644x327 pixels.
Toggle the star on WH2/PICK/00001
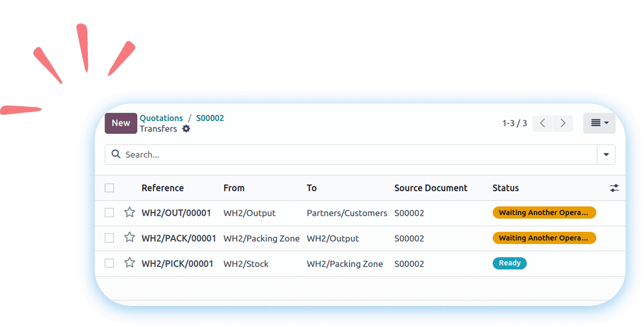pyautogui.click(x=129, y=263)
